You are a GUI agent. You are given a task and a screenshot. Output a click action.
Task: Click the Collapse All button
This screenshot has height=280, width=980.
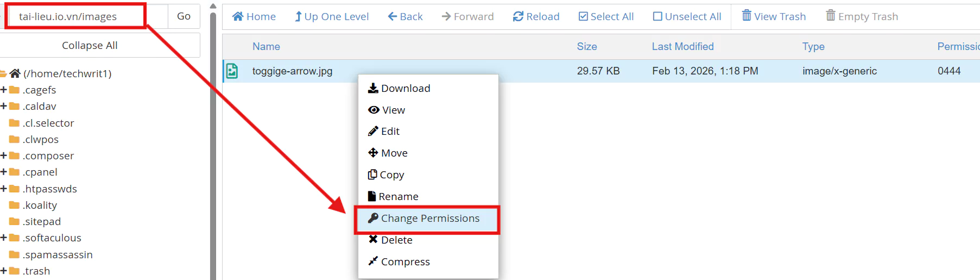[90, 45]
